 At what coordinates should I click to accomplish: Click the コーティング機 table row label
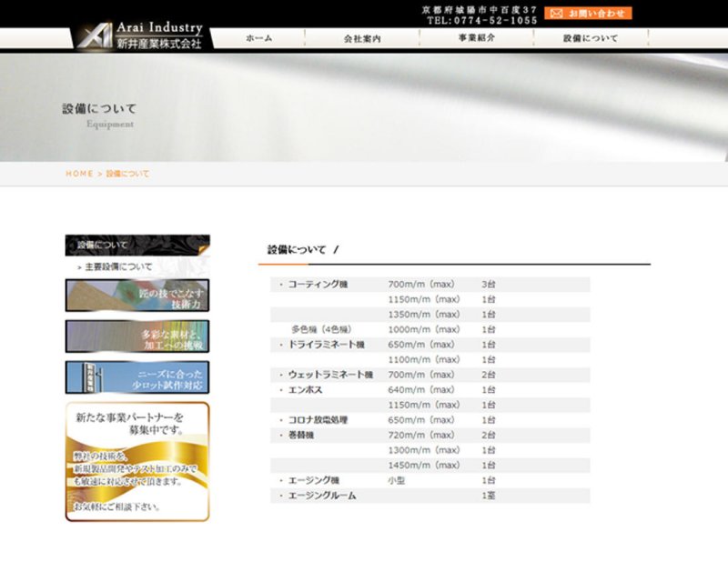click(x=318, y=285)
